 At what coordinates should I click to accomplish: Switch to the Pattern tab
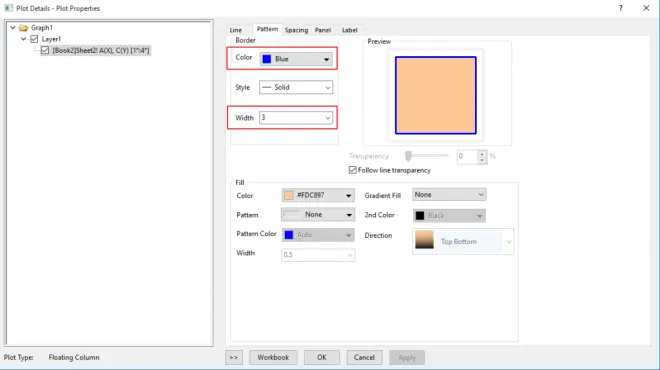267,29
